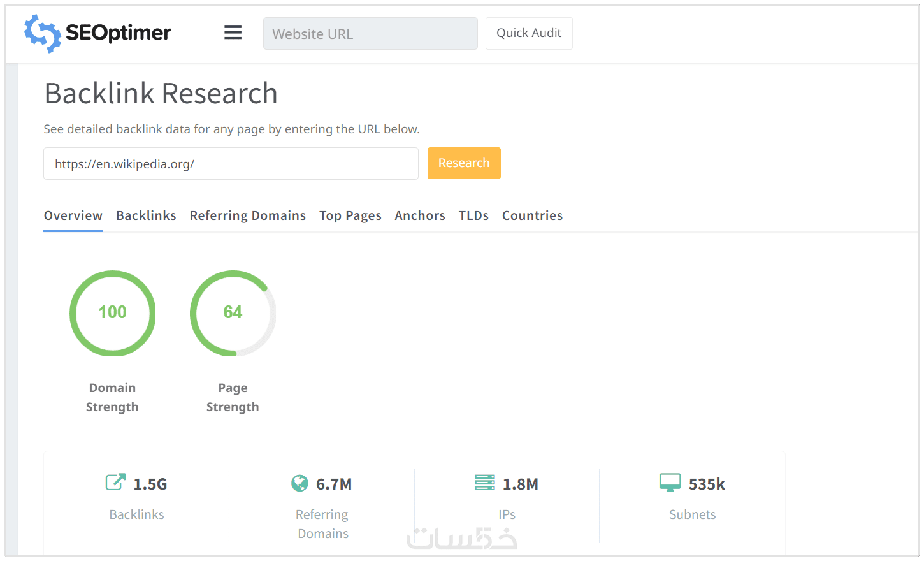
Task: Switch to the TLDs tab
Action: pyautogui.click(x=473, y=215)
